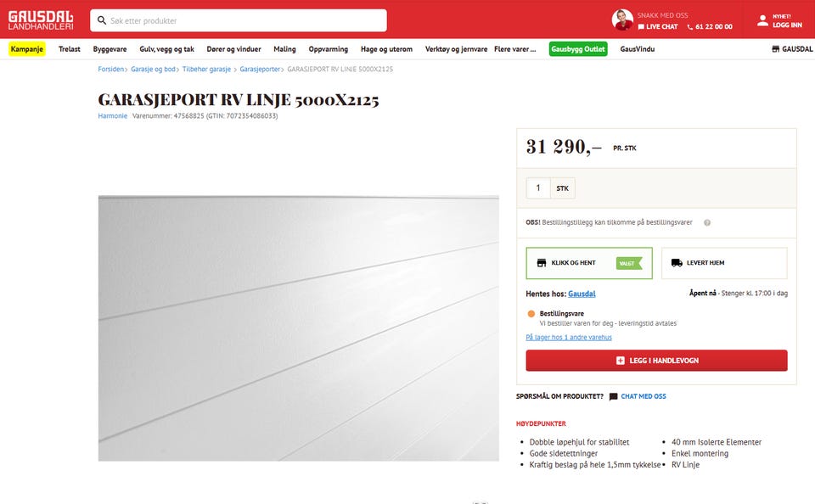Click Gode sidetettninger bullet
815x504 pixels.
click(564, 454)
